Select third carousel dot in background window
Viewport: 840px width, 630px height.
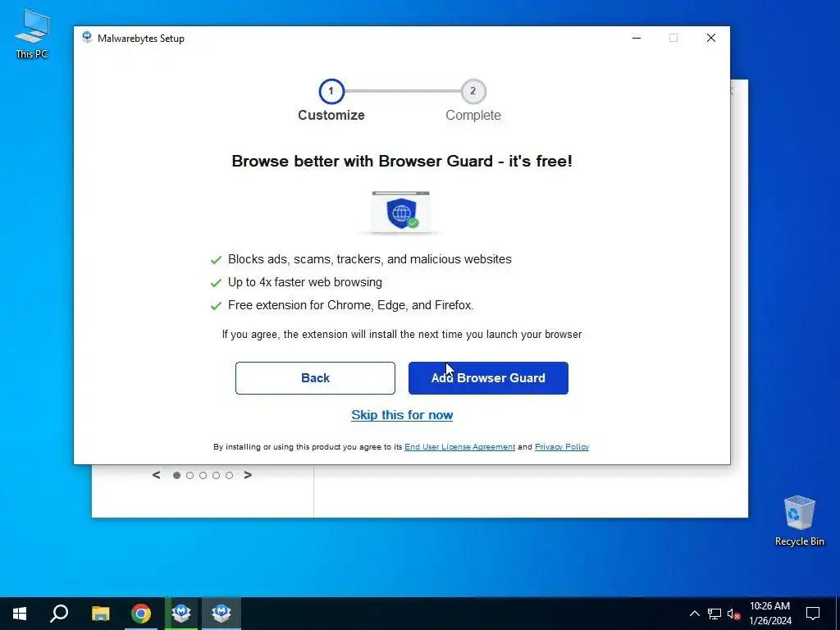coord(203,476)
